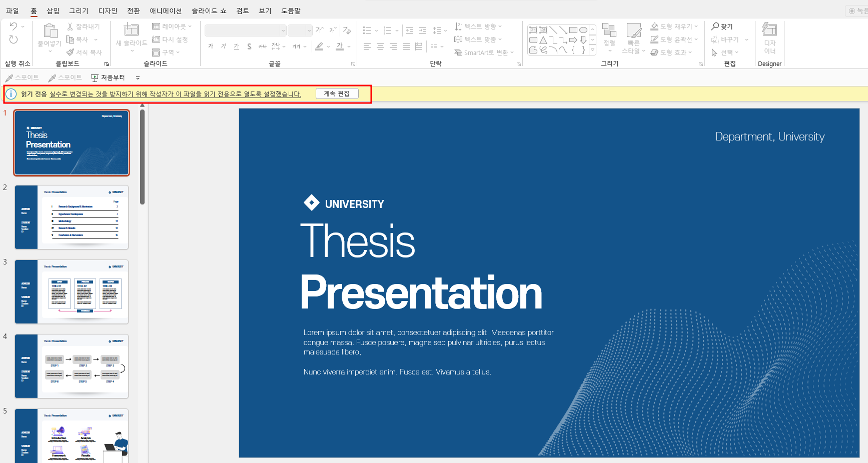The height and width of the screenshot is (463, 868).
Task: Select the Scribble freeform shape
Action: [x=543, y=50]
